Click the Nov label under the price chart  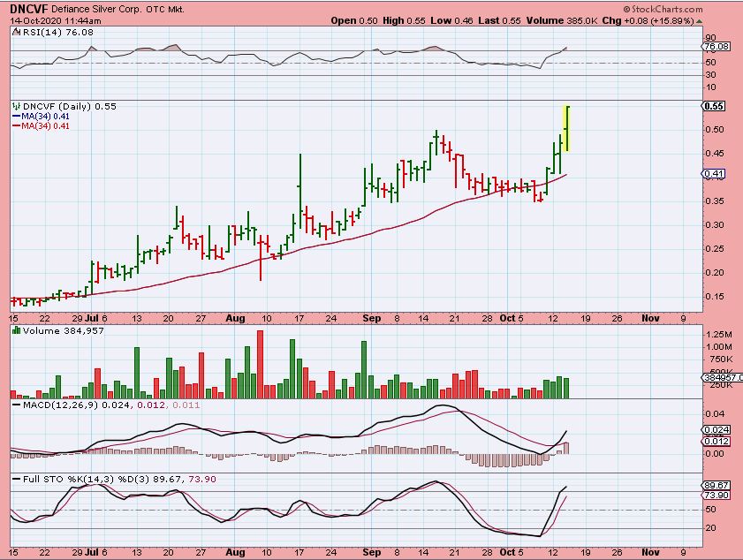point(650,318)
